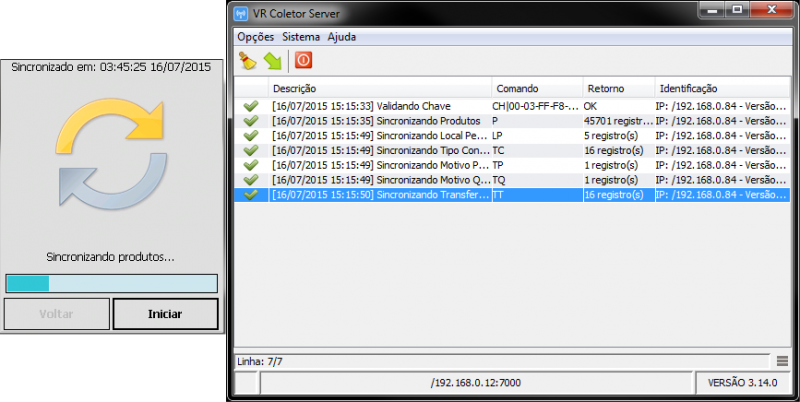Click the Descrição column header
This screenshot has height=402, width=800.
380,88
